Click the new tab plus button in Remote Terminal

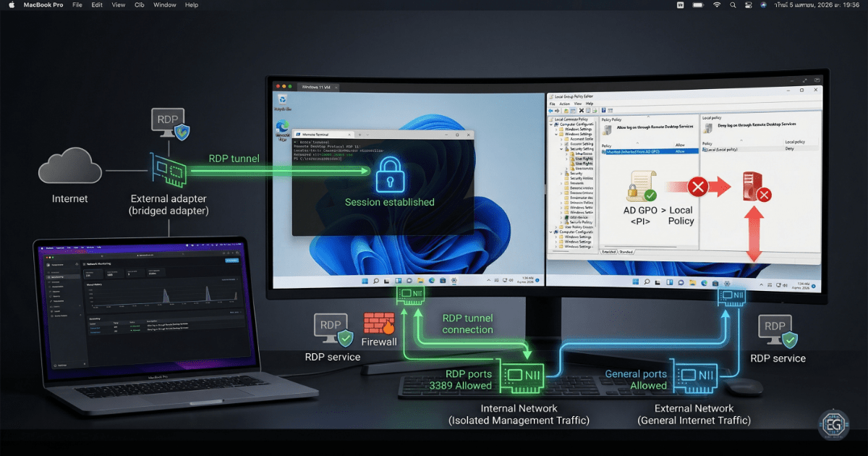point(359,135)
